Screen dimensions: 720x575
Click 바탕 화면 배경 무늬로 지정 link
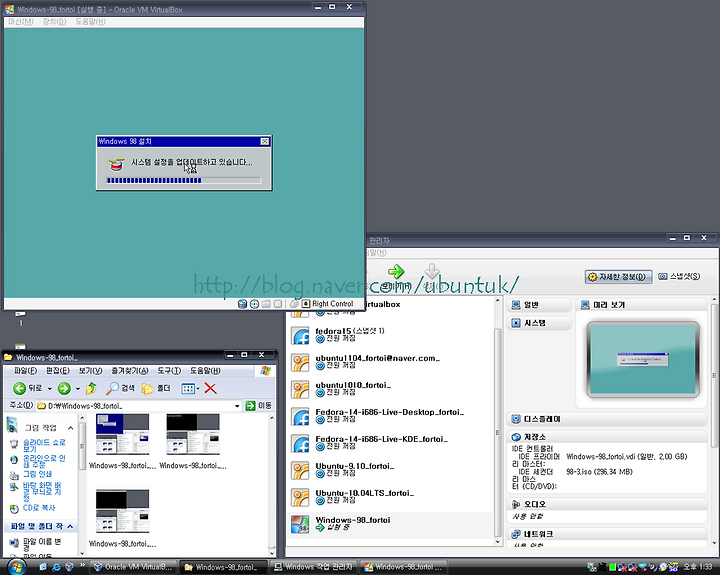click(42, 491)
